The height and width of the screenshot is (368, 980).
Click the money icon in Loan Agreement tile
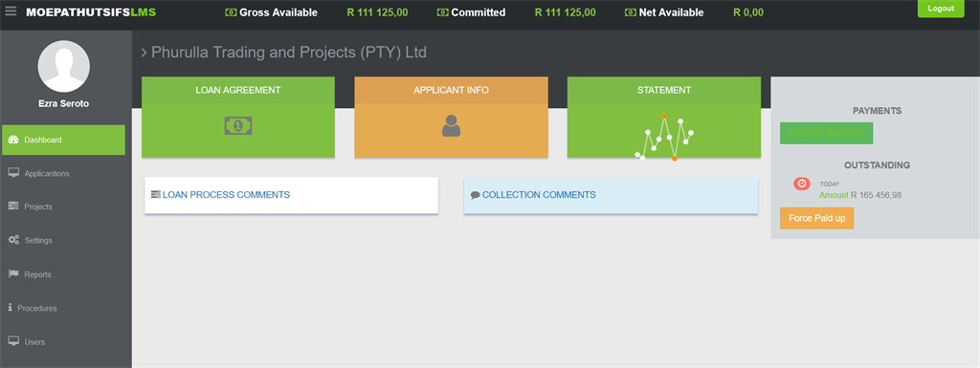click(238, 126)
